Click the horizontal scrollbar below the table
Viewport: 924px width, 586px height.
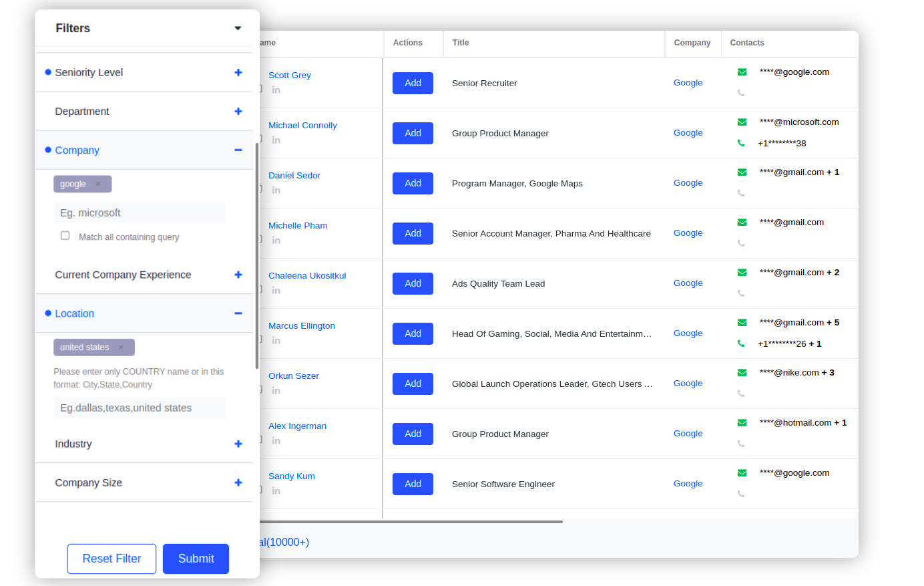pos(411,522)
